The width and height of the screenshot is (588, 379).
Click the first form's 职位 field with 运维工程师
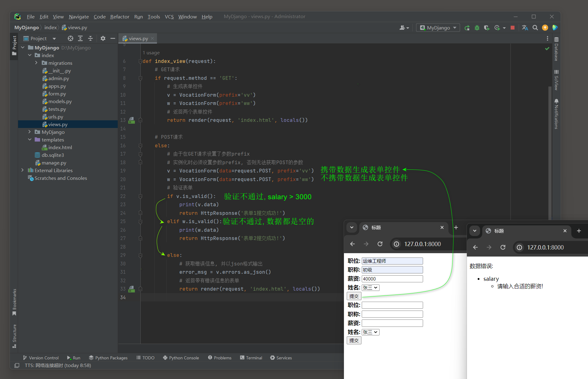392,261
